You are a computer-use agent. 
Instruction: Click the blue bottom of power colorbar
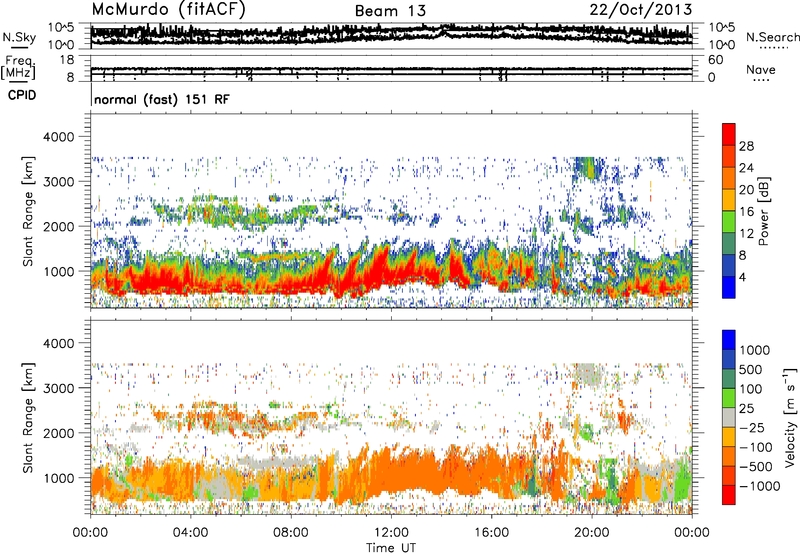point(729,288)
